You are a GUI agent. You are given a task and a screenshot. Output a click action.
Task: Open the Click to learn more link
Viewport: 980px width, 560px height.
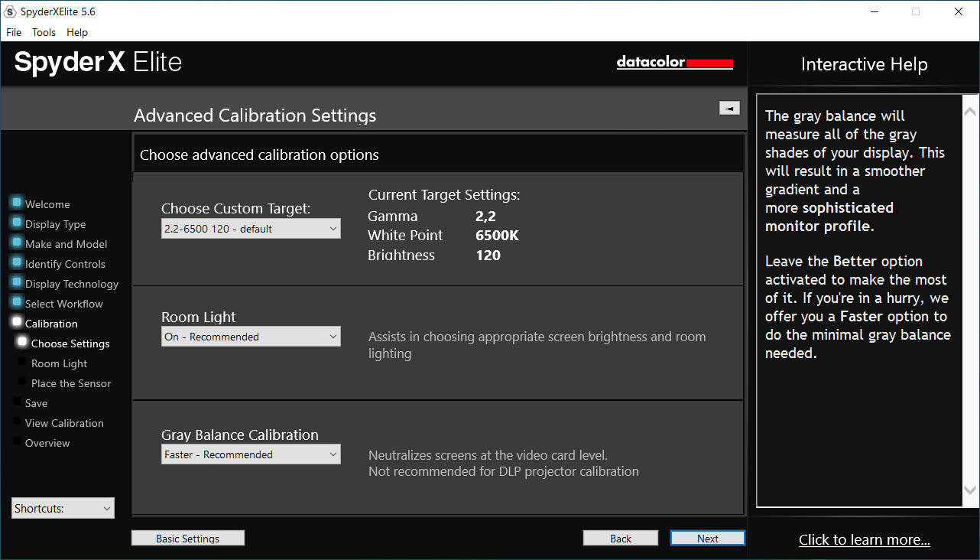(x=865, y=540)
